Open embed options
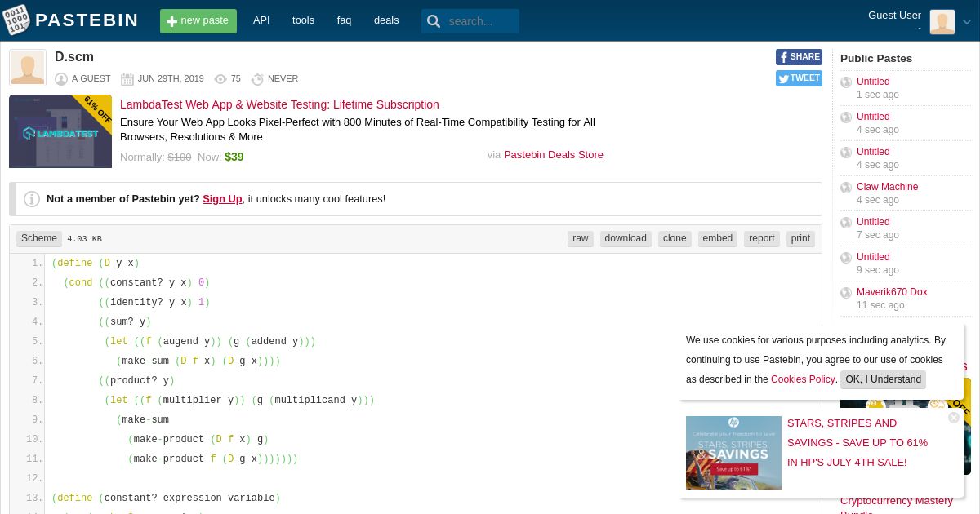The image size is (980, 514). pyautogui.click(x=718, y=238)
